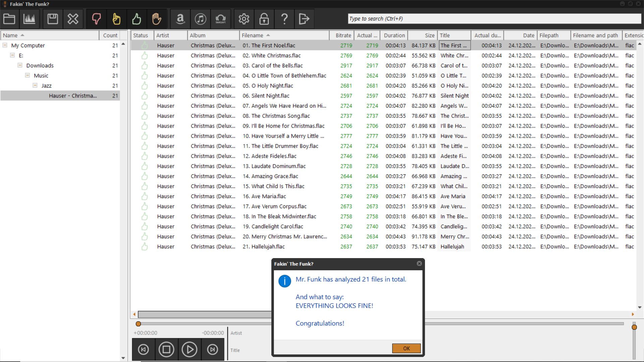Click the spectrum analyzer toolbar icon
Viewport: 644px width, 362px height.
(x=29, y=19)
